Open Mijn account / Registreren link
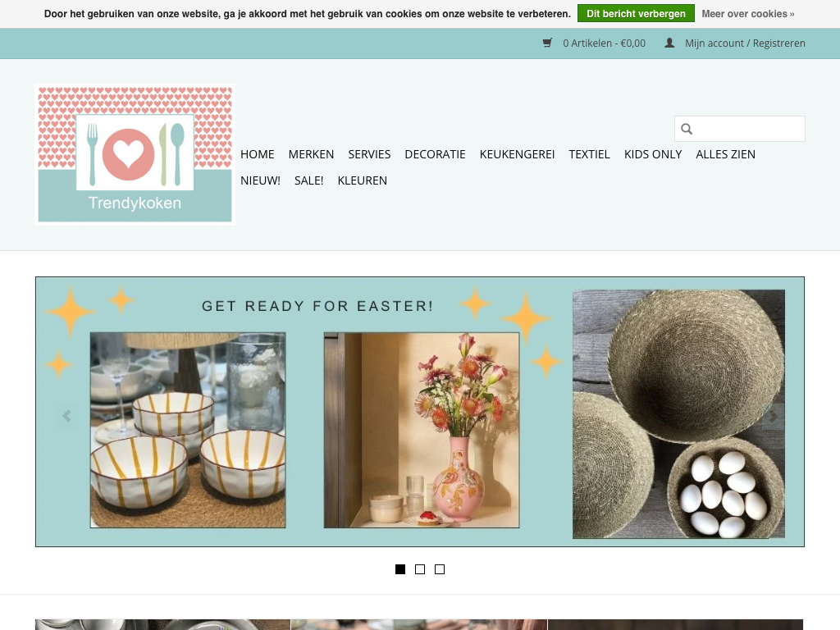 [745, 43]
